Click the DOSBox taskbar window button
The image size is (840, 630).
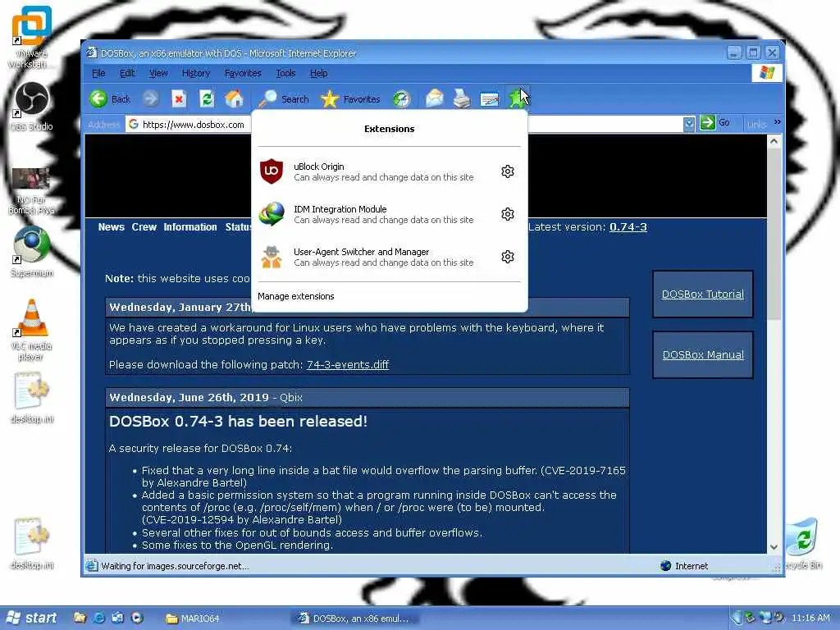click(354, 619)
